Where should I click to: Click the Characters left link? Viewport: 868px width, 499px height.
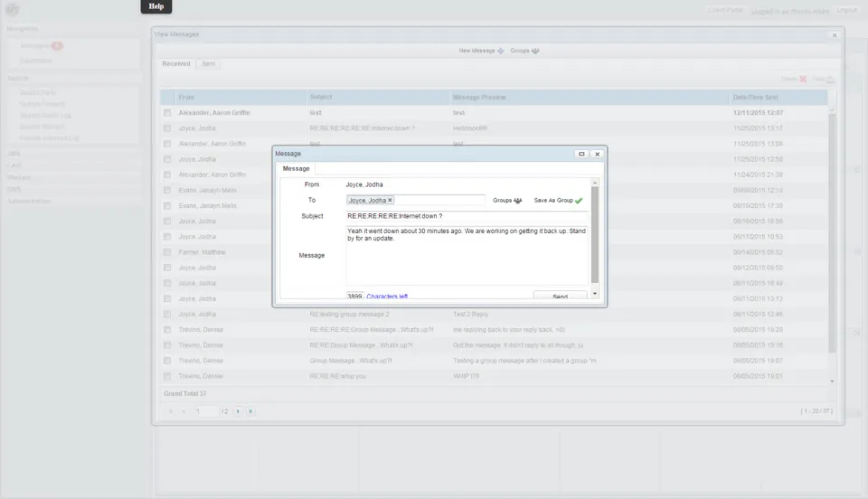[x=387, y=297]
